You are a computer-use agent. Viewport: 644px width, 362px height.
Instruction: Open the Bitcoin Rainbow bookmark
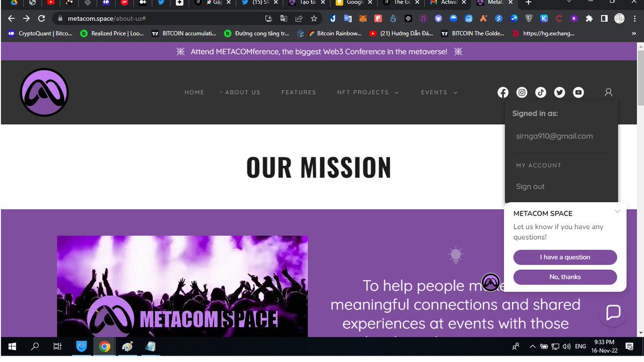click(335, 33)
